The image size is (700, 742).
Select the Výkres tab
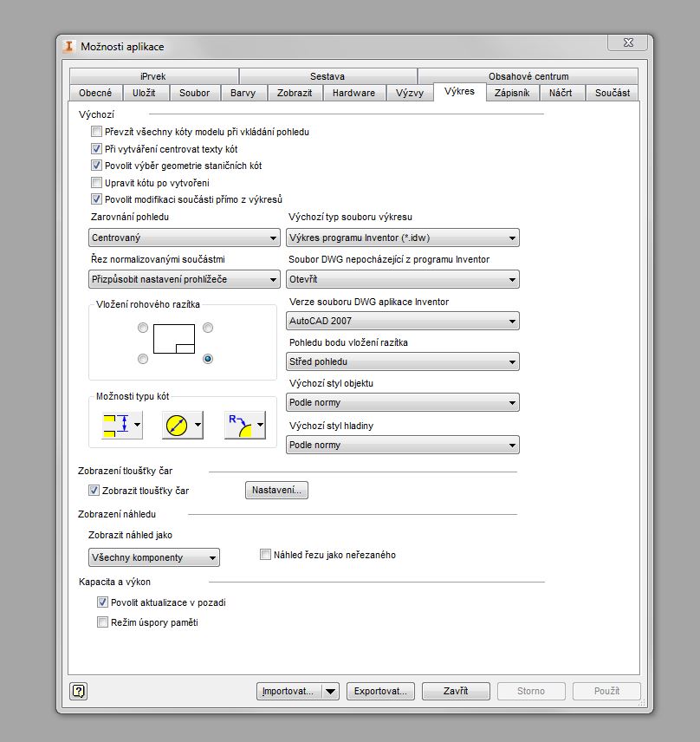460,91
